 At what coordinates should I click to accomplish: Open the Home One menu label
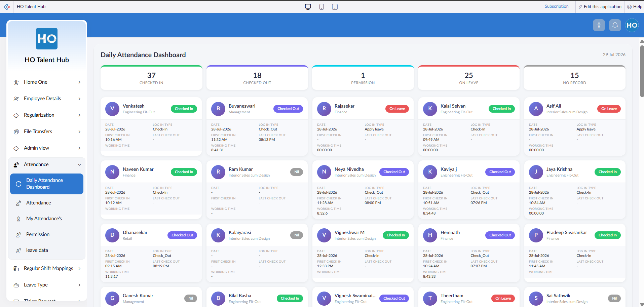pyautogui.click(x=36, y=82)
